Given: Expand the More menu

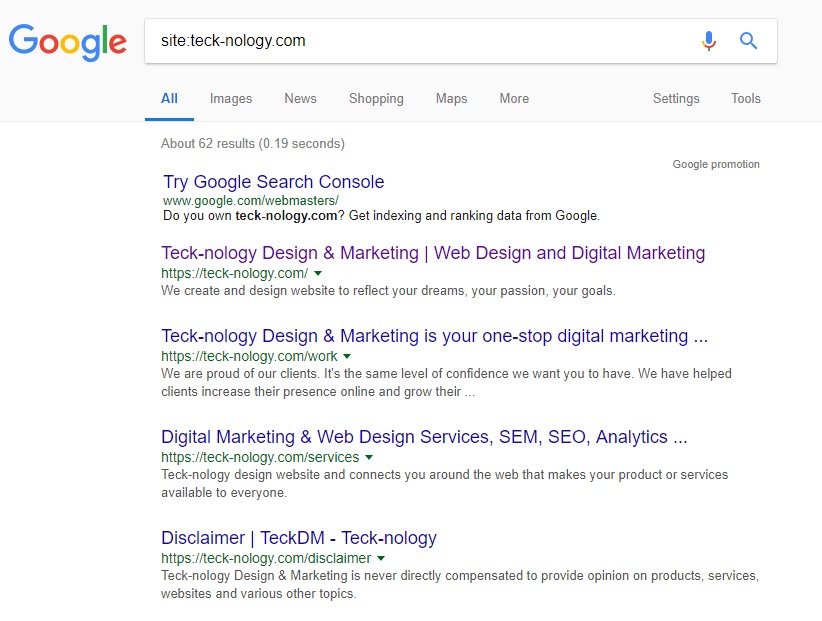Looking at the screenshot, I should (514, 99).
